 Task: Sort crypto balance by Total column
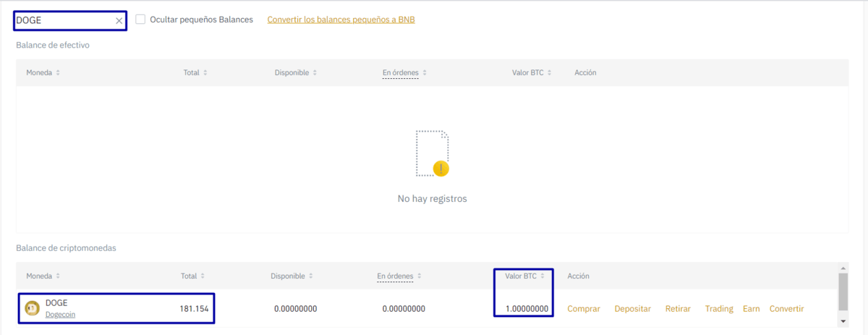point(192,276)
